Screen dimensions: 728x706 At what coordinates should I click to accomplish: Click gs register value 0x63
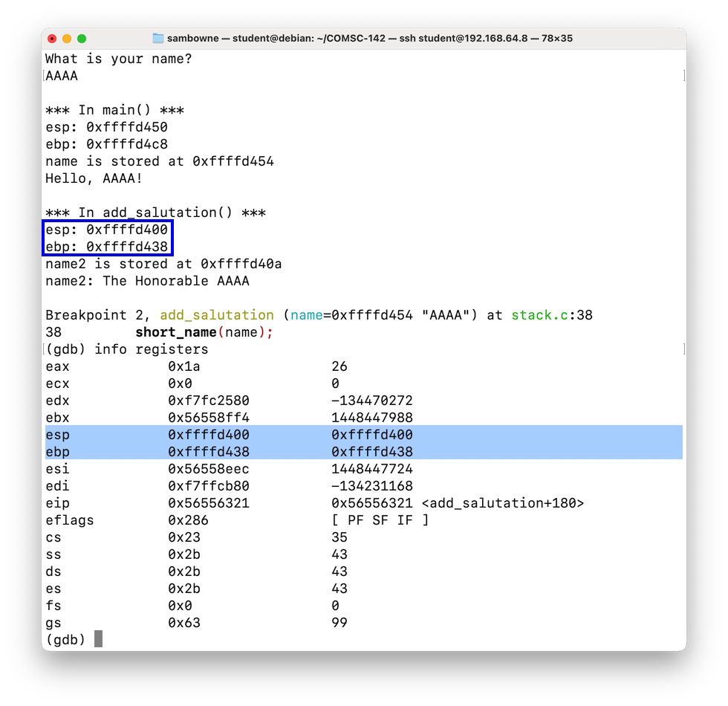coord(184,624)
